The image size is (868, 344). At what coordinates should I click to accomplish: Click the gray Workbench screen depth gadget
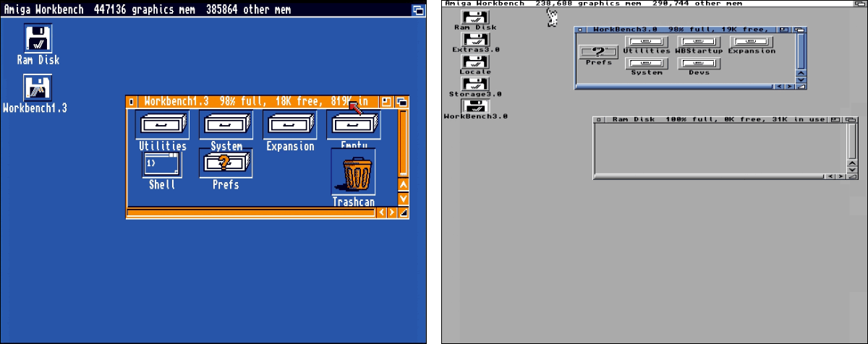861,4
